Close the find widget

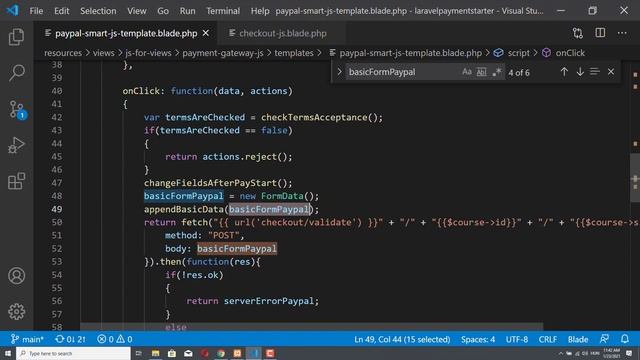[611, 72]
